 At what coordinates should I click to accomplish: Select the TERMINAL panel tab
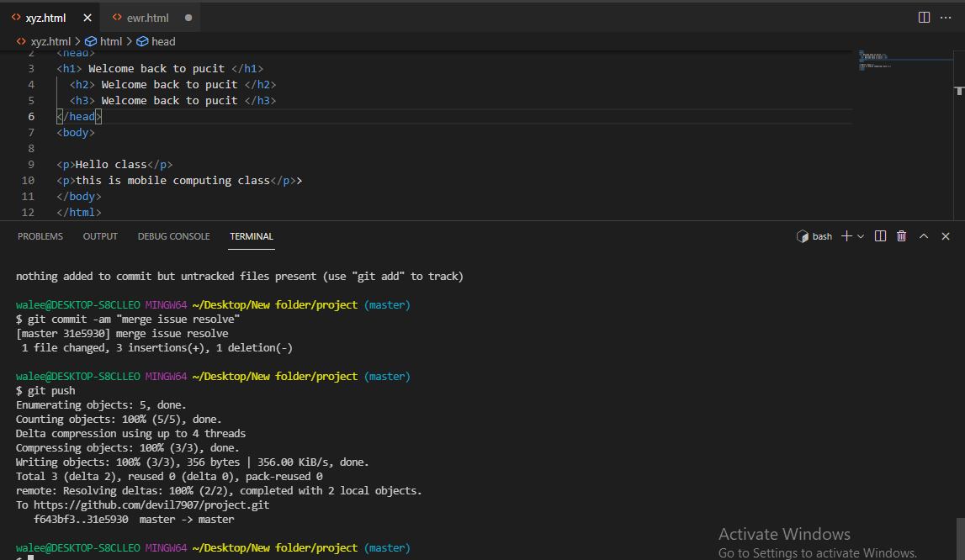[x=251, y=236]
